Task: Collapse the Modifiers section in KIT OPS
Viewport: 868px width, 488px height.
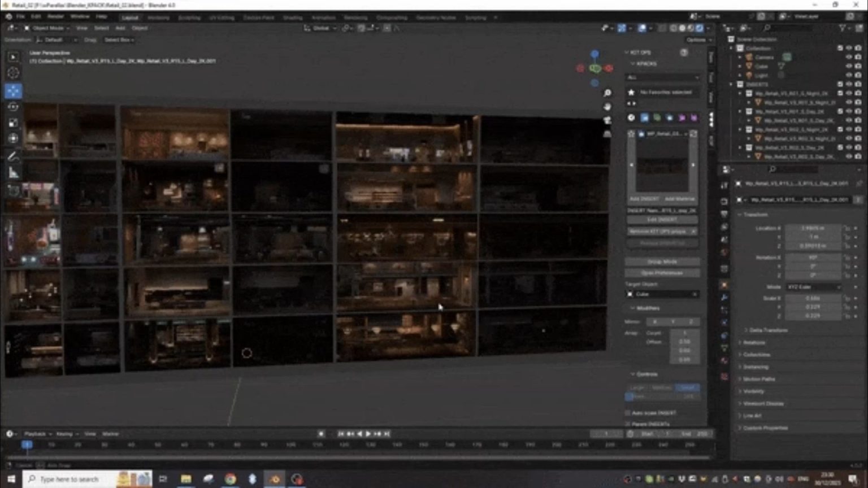Action: click(x=634, y=308)
